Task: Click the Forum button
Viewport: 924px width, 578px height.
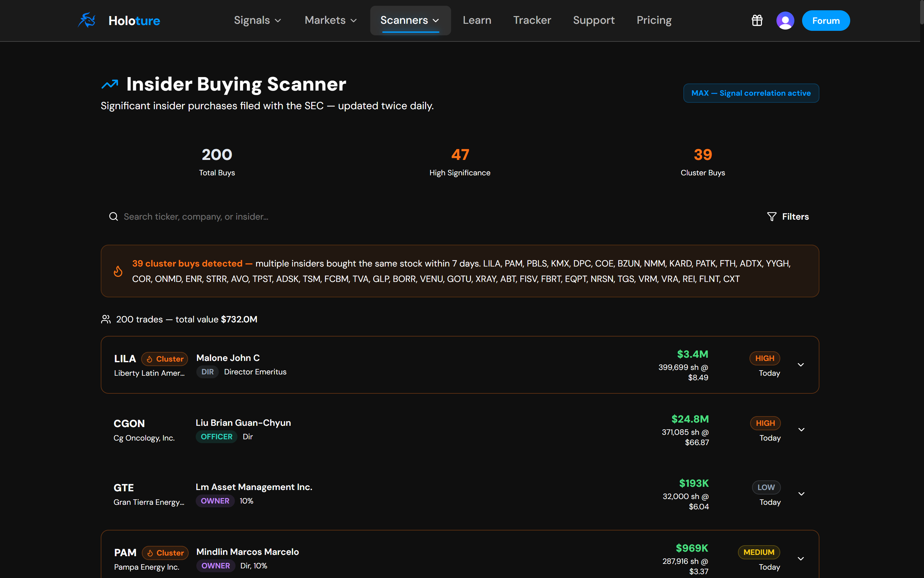Action: [826, 21]
